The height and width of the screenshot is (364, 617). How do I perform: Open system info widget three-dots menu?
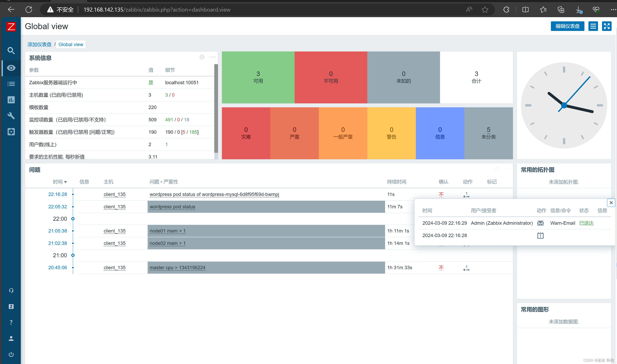212,57
